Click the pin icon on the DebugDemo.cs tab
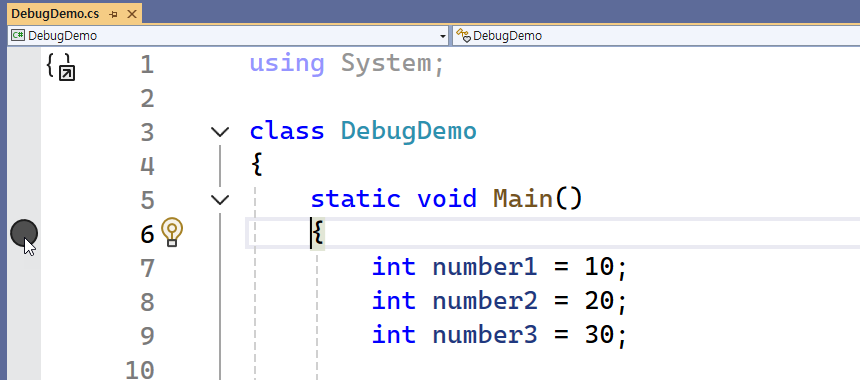Screen dimensions: 860x380 point(114,14)
